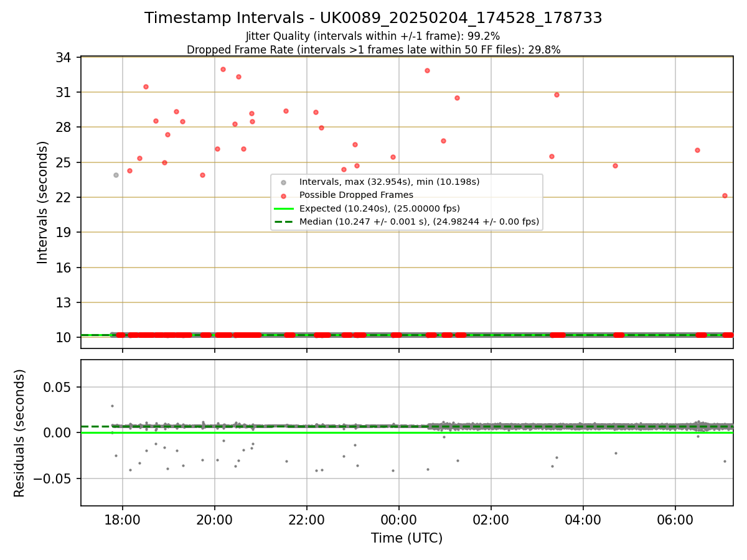747x560 pixels.
Task: Click the y-axis tick label '28'
Action: pos(65,127)
